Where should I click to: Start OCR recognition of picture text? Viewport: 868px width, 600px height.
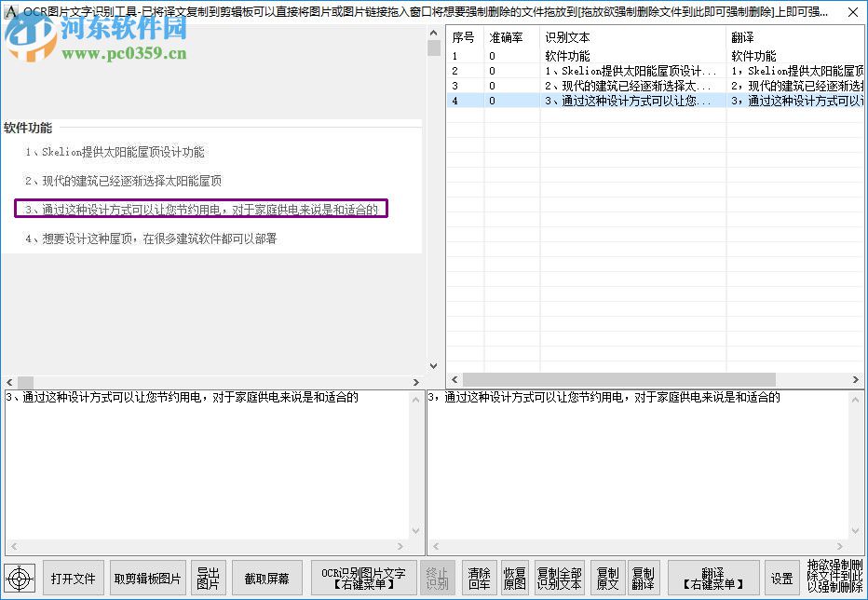[x=365, y=577]
